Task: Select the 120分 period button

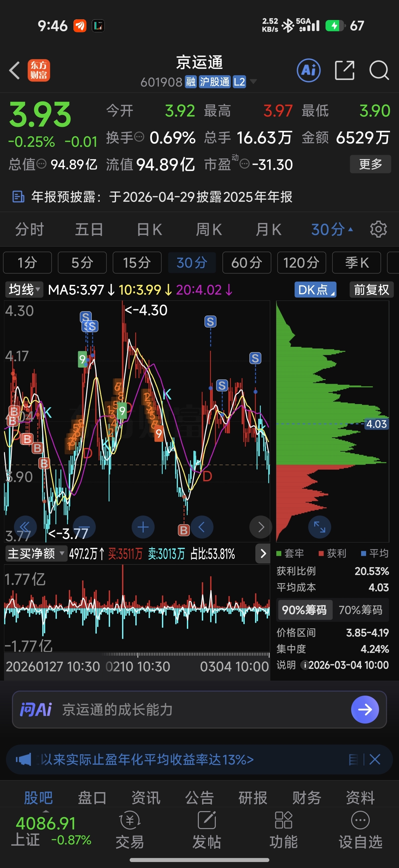Action: click(302, 263)
